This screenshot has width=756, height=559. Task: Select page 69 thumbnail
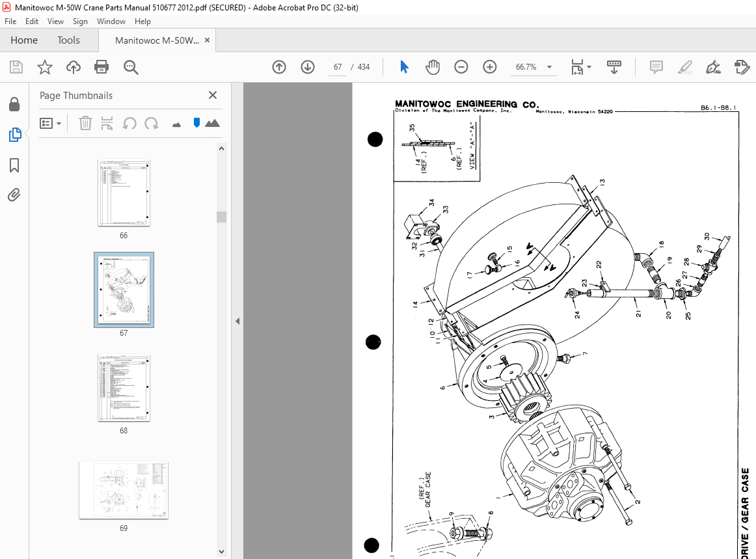[124, 490]
